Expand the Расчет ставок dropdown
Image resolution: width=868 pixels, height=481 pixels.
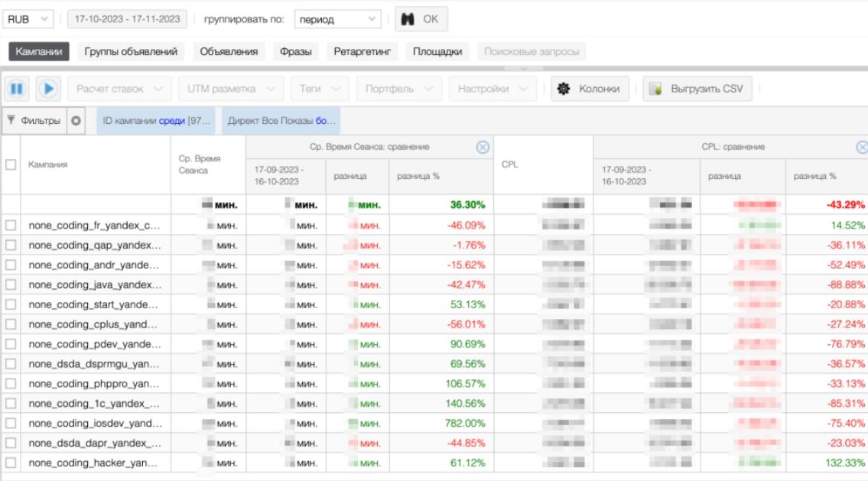point(119,89)
